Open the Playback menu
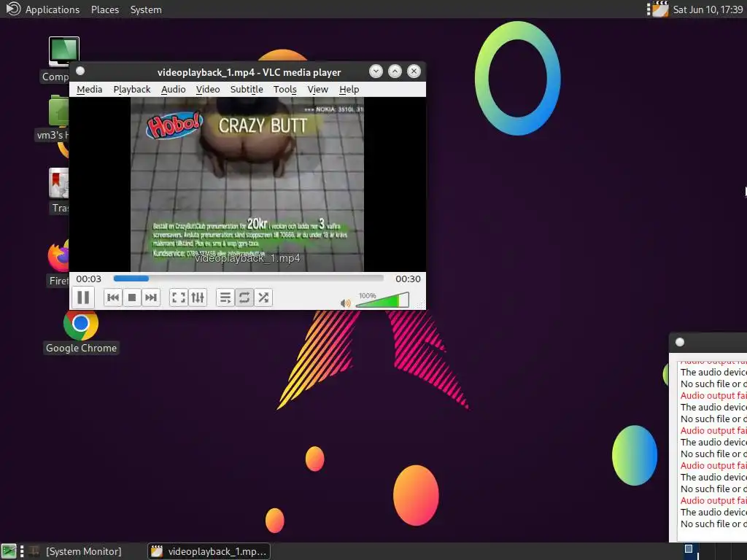Image resolution: width=747 pixels, height=560 pixels. pyautogui.click(x=132, y=90)
